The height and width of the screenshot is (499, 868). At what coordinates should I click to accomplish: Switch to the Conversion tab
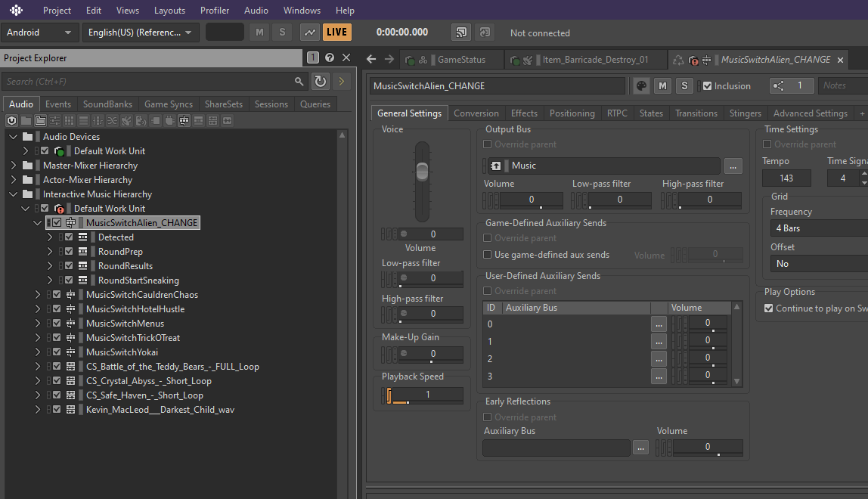click(476, 113)
